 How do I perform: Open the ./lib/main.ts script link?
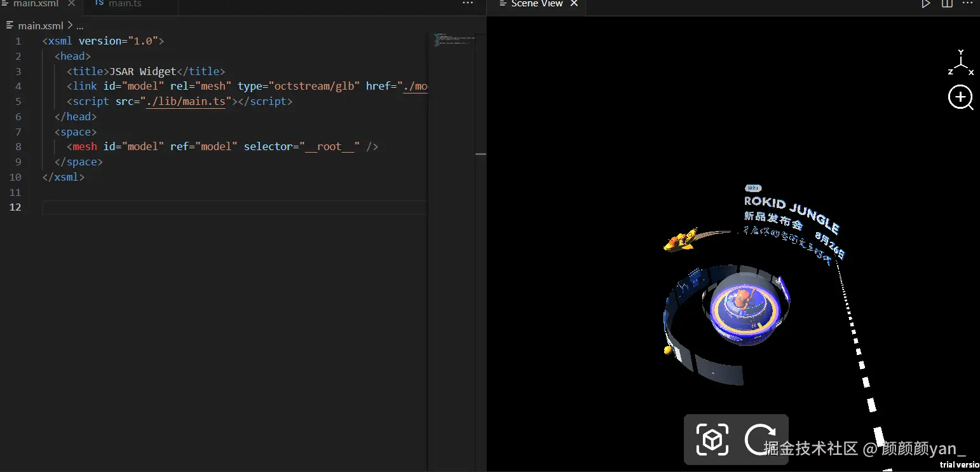pyautogui.click(x=185, y=102)
